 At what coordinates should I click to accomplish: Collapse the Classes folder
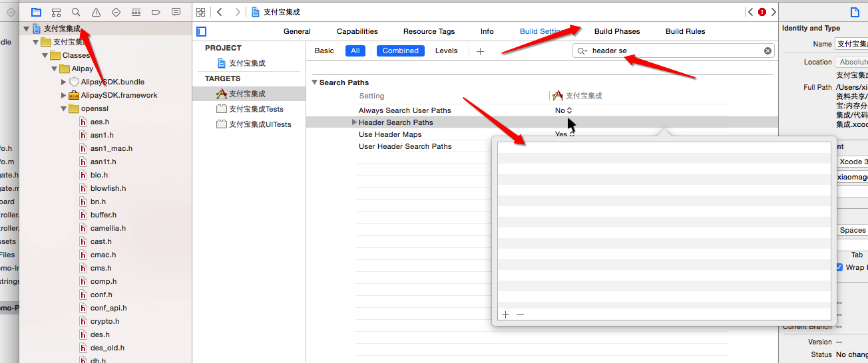click(x=46, y=55)
